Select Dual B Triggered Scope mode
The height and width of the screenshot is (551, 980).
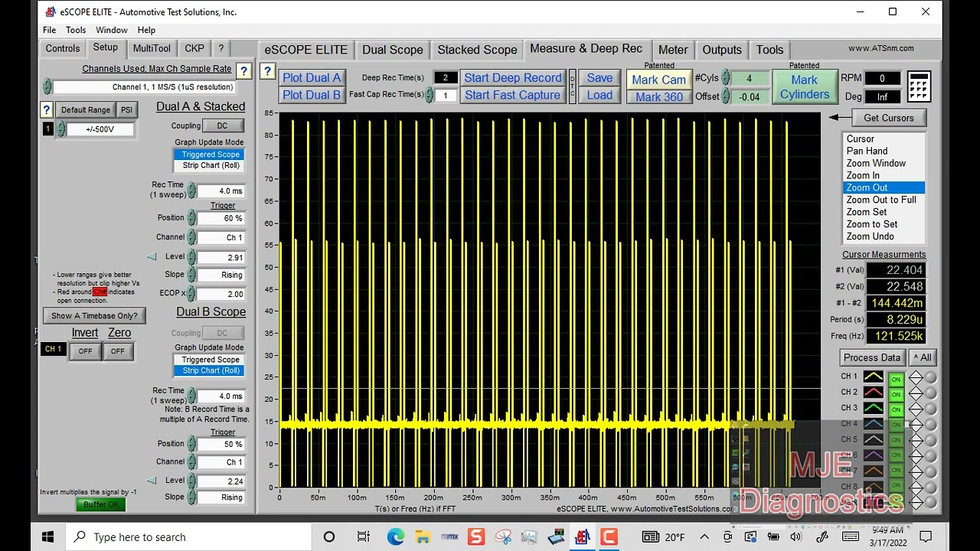coord(211,360)
